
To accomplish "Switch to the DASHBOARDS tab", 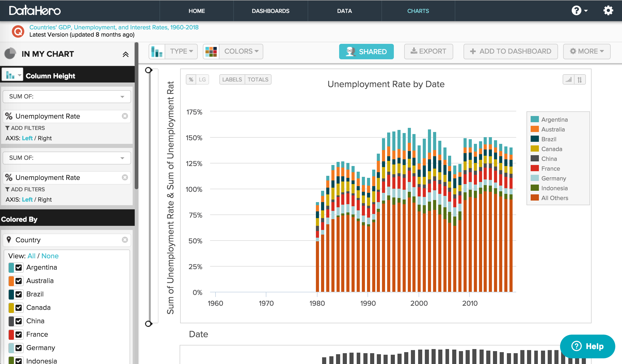I will coord(270,11).
